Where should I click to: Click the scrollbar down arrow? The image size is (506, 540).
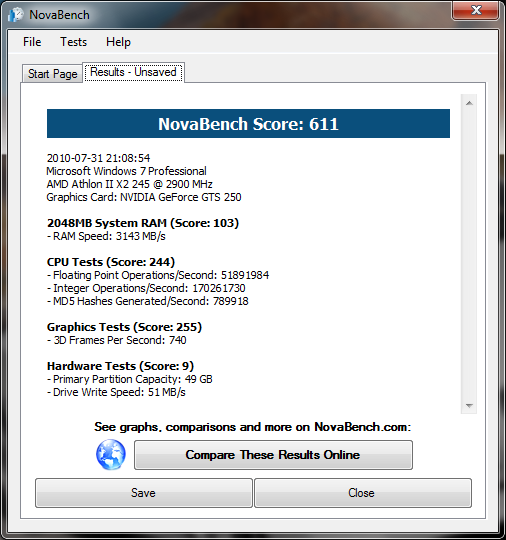click(x=469, y=406)
